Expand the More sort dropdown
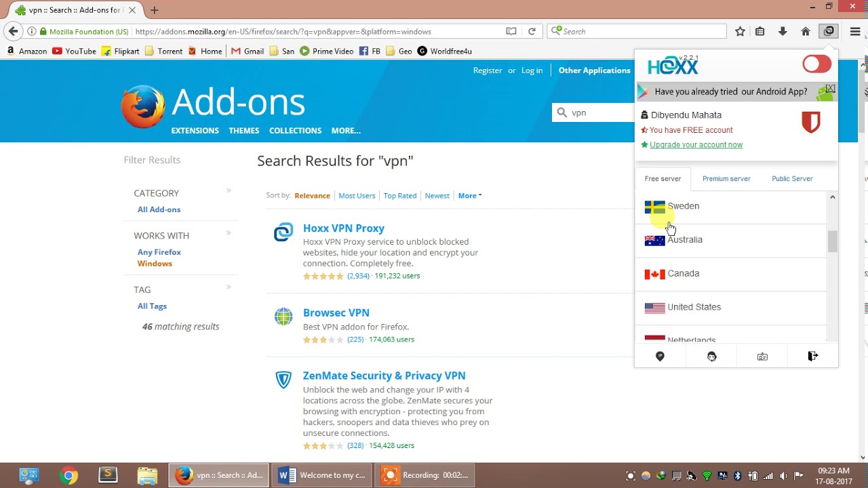Viewport: 868px width, 488px height. (470, 196)
